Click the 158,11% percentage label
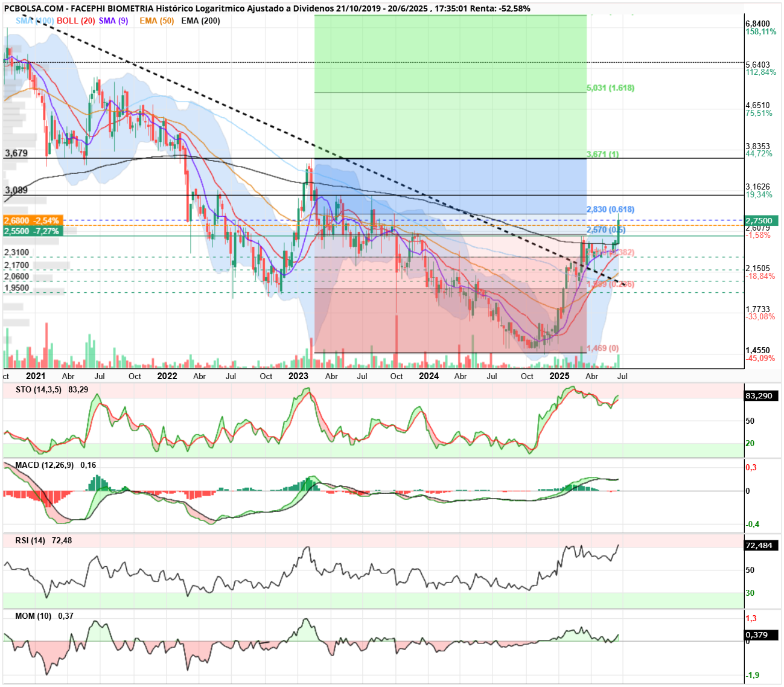Viewport: 784px width, 687px height. tap(761, 31)
